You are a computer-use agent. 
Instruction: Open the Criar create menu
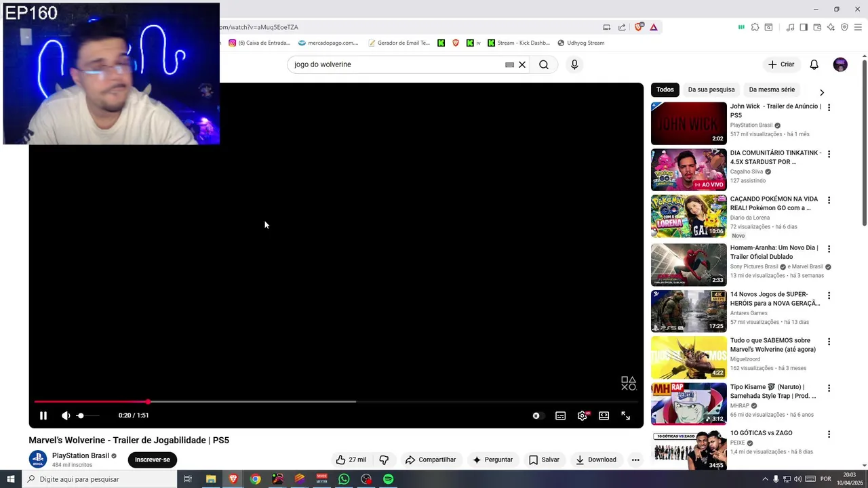pos(781,64)
